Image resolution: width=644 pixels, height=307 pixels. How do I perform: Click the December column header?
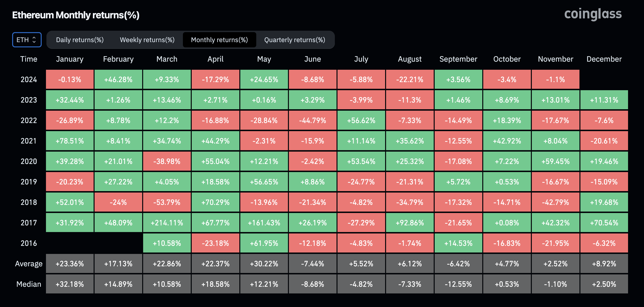(604, 59)
